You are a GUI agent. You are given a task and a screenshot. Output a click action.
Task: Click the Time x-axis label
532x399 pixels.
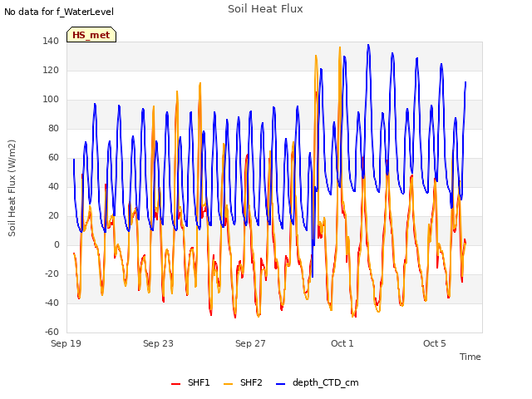[470, 357]
